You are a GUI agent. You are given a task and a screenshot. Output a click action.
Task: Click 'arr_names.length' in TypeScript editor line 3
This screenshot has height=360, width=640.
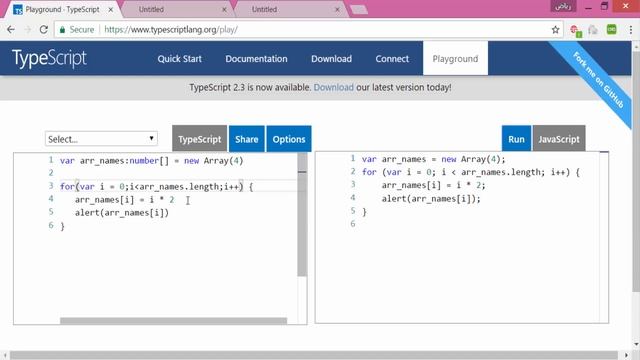[x=180, y=187]
